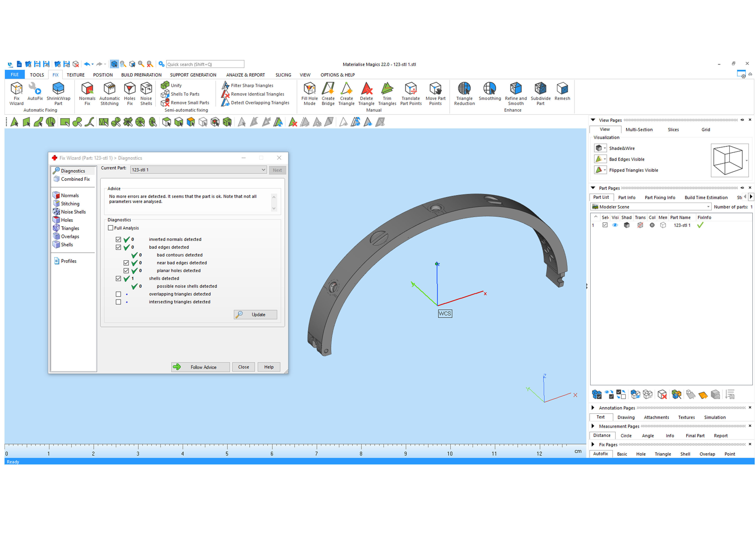
Task: Expand the Annotation Pages panel
Action: (593, 408)
